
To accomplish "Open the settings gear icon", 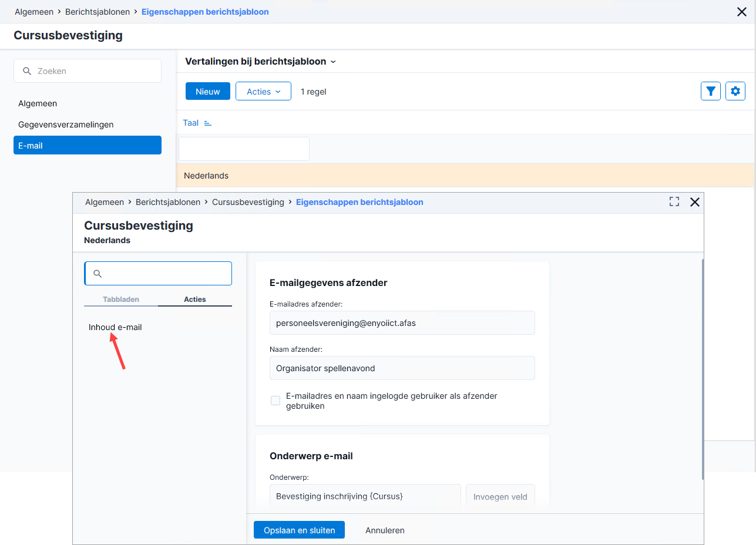I will tap(735, 91).
